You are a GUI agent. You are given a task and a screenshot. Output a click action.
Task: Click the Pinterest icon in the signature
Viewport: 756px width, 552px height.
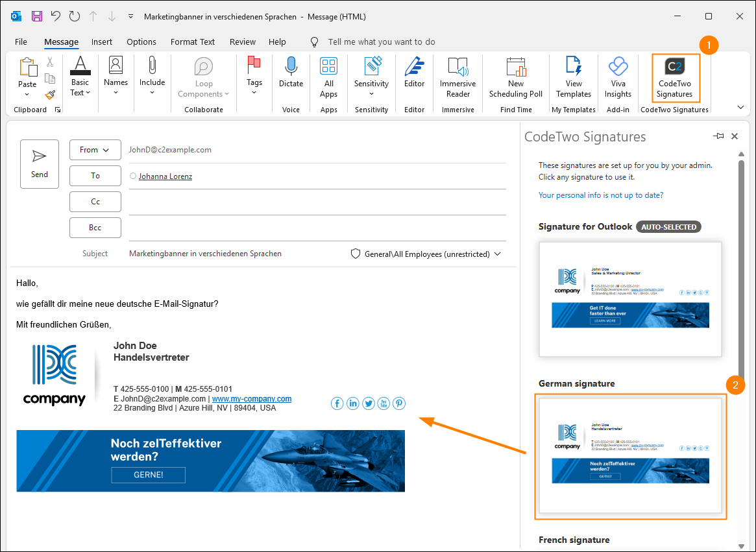[399, 403]
